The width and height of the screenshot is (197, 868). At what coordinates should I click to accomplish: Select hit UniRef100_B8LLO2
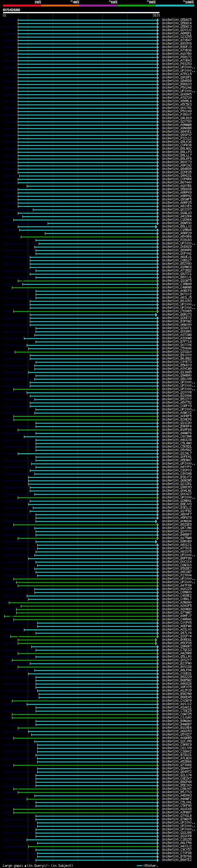click(x=176, y=226)
